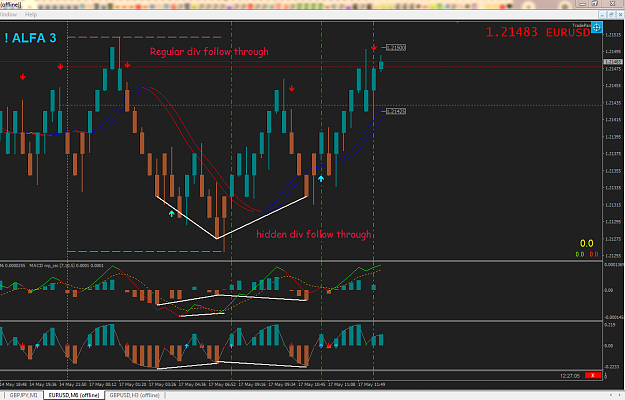This screenshot has height=400, width=625.
Task: Click the 12:27:05 timer text
Action: (570, 376)
